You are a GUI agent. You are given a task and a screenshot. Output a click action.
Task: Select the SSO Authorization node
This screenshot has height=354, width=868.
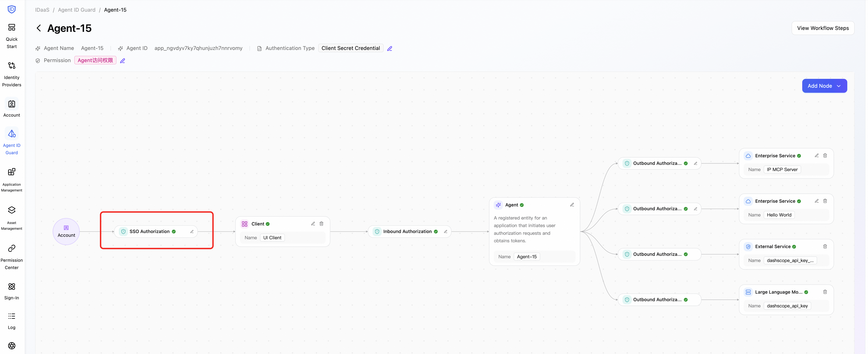[x=156, y=232]
